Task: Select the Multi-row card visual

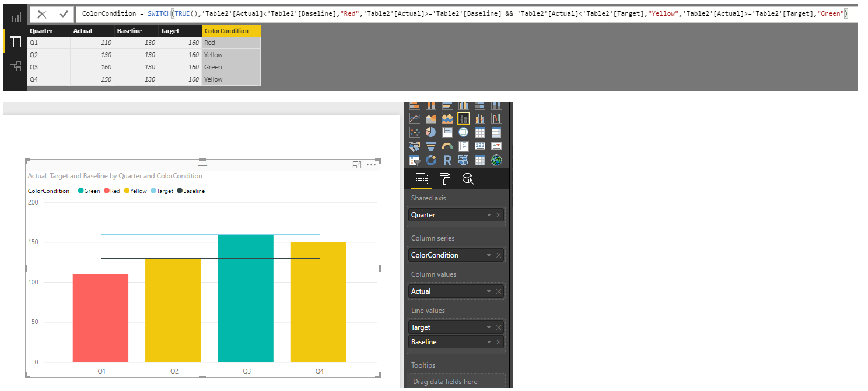Action: pyautogui.click(x=464, y=146)
